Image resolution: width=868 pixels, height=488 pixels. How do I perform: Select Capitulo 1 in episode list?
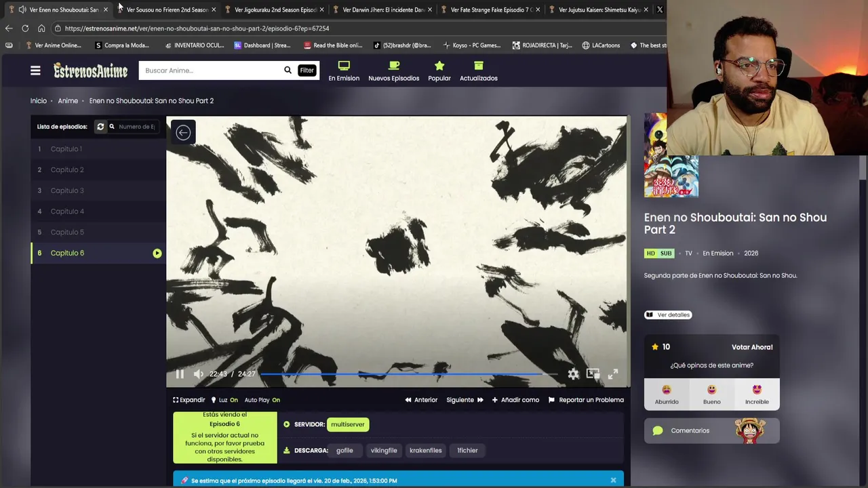pos(98,149)
